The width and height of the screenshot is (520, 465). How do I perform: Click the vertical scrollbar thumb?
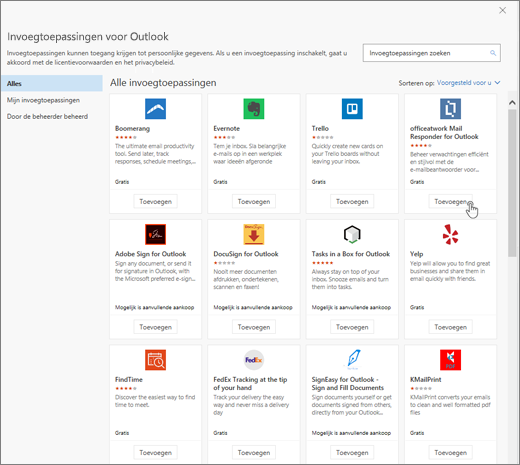point(512,183)
